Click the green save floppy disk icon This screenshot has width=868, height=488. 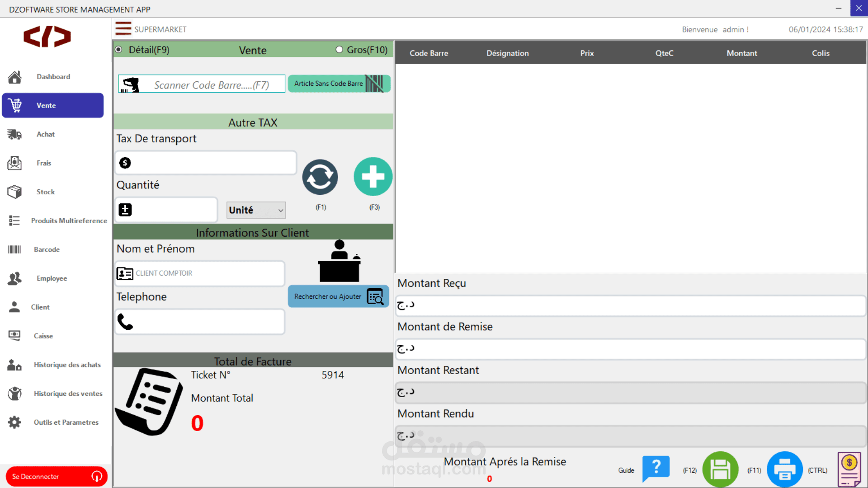coord(720,469)
